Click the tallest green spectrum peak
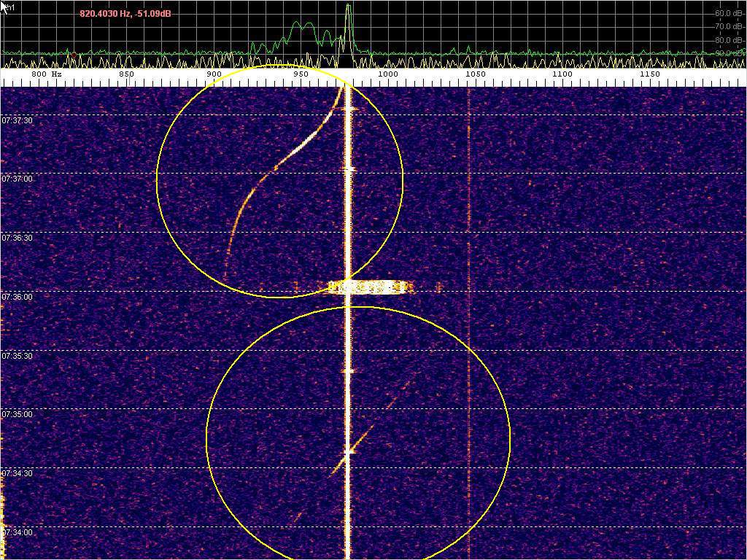The width and height of the screenshot is (747, 560). pos(349,9)
